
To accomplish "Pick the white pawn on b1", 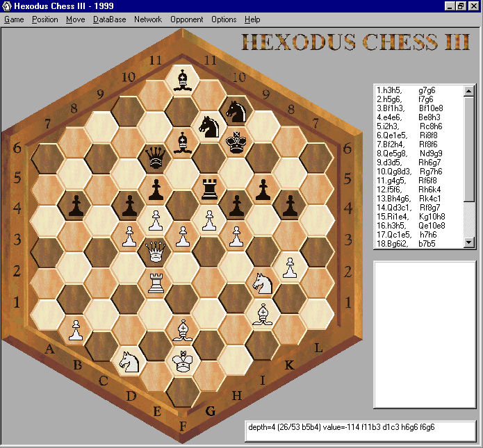I will pos(76,330).
